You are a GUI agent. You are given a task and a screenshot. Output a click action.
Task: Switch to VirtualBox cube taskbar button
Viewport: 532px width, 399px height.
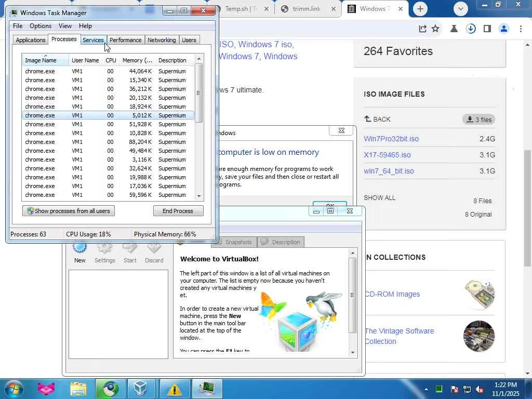coord(140,389)
